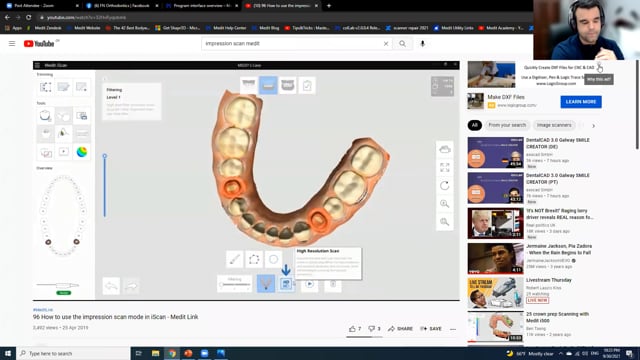640x360 pixels.
Task: Expand more filter chips with right chevron
Action: 593,126
